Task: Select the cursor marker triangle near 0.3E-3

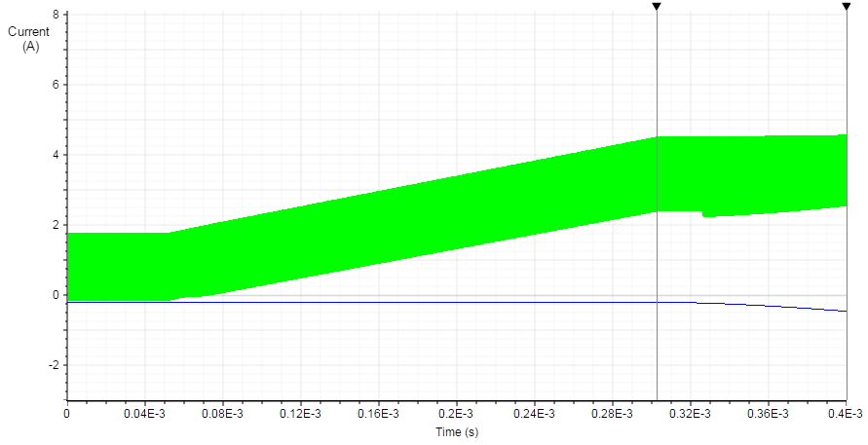Action: [657, 7]
